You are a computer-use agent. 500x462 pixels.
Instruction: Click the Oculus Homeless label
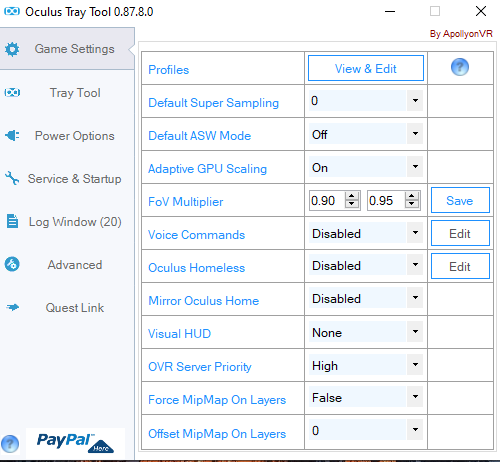point(196,268)
